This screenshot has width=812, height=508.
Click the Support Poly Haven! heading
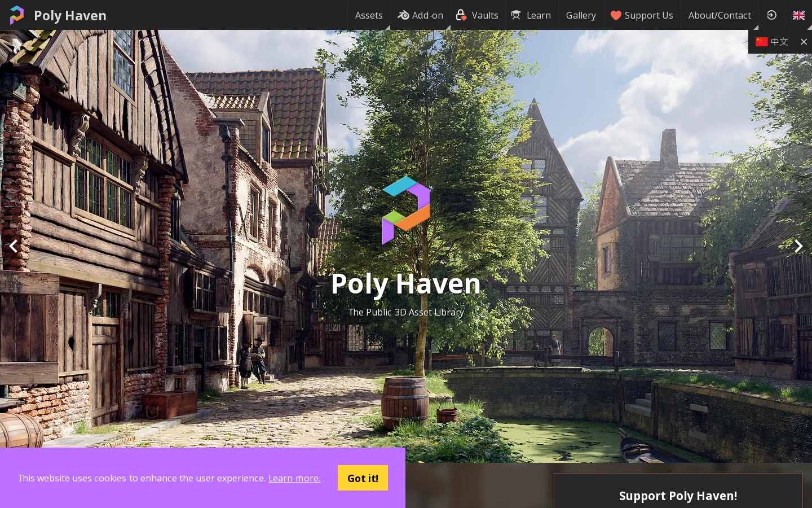[x=678, y=496]
